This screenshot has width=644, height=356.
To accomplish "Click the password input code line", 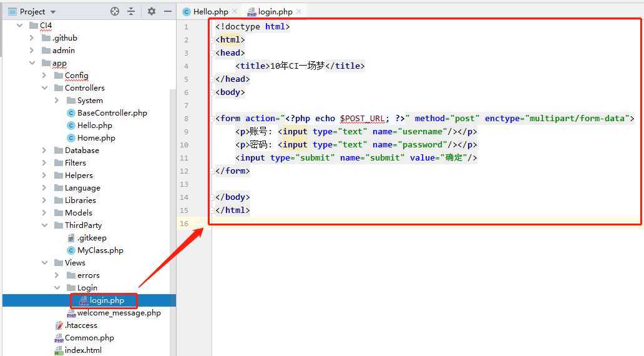I will [356, 145].
